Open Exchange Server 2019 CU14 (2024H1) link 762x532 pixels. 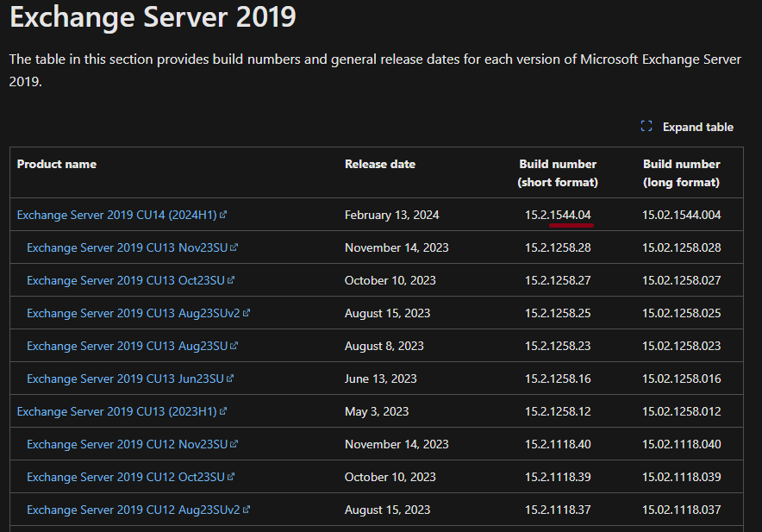[116, 215]
